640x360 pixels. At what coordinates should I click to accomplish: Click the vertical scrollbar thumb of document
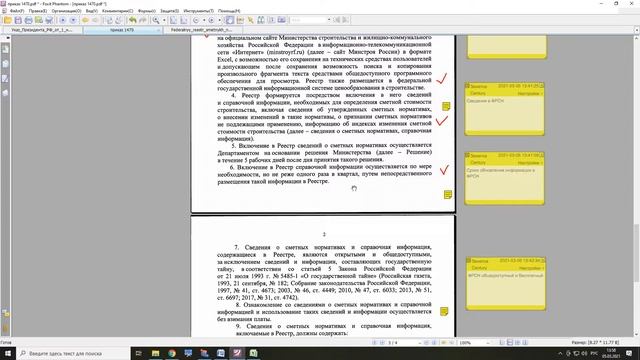click(x=636, y=252)
